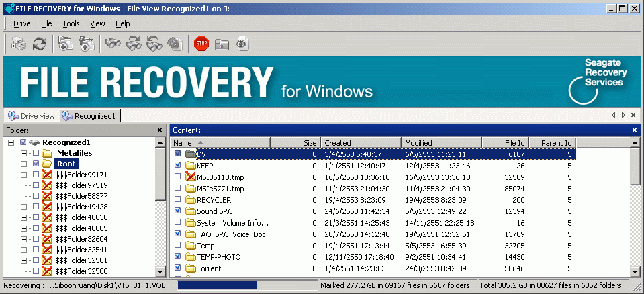Expand the $$$Folder48030 node
This screenshot has width=644, height=294.
tap(24, 217)
